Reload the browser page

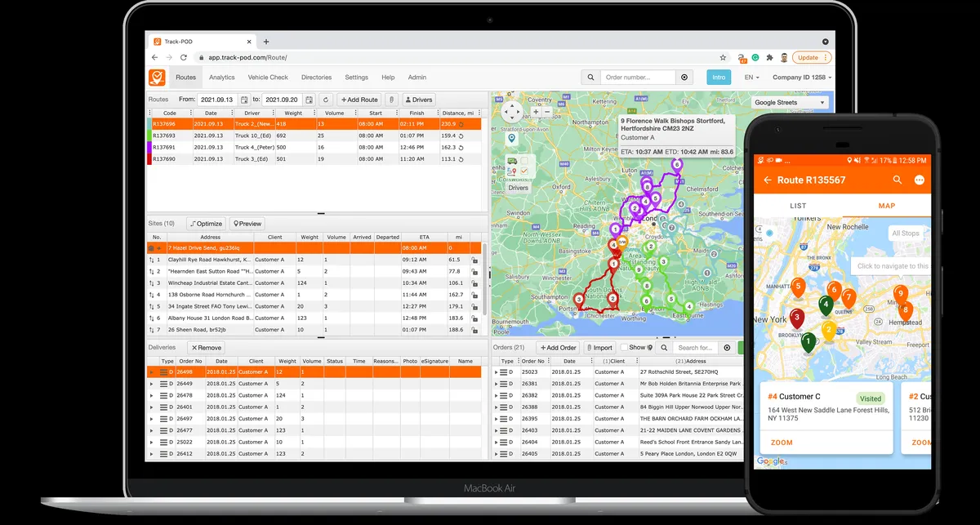(184, 58)
